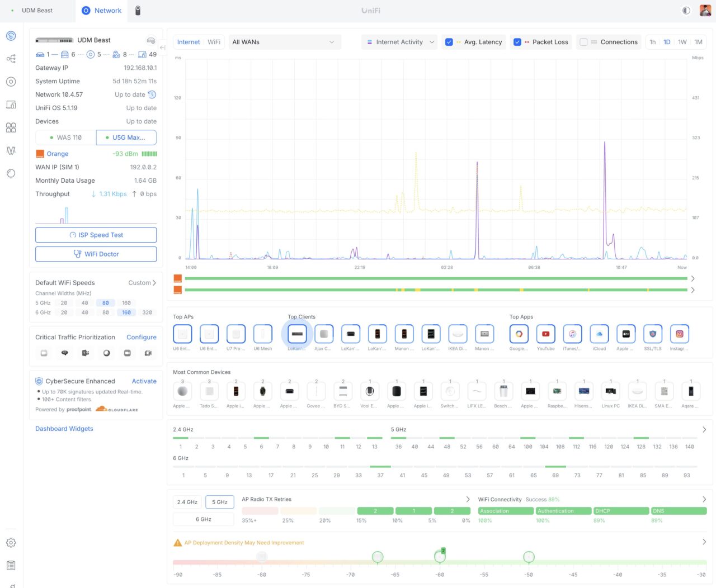The width and height of the screenshot is (716, 588).
Task: Open the Protect camera app icon
Action: pyautogui.click(x=138, y=11)
